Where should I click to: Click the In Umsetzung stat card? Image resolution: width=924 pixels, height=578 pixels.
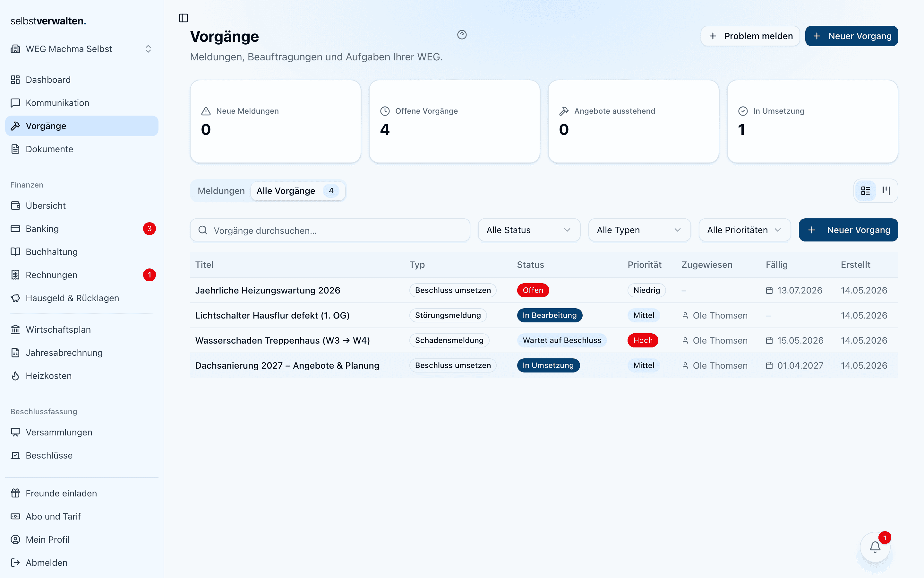(812, 122)
